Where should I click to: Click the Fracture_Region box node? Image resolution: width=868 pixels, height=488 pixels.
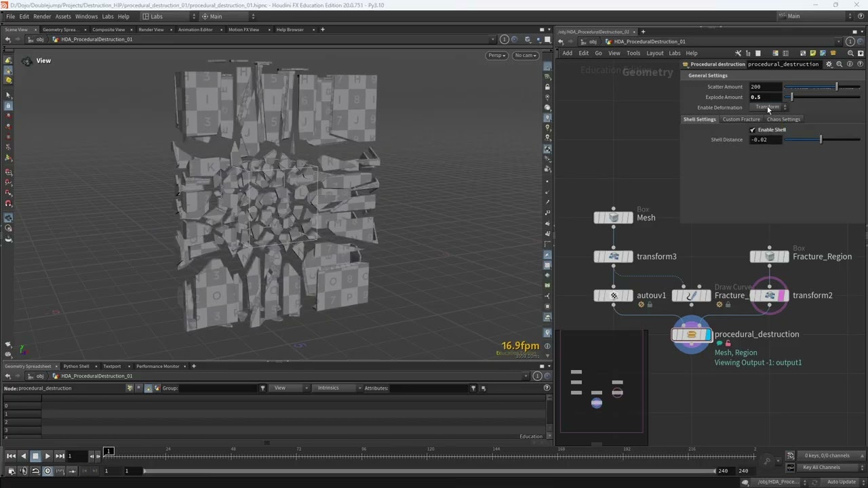769,257
